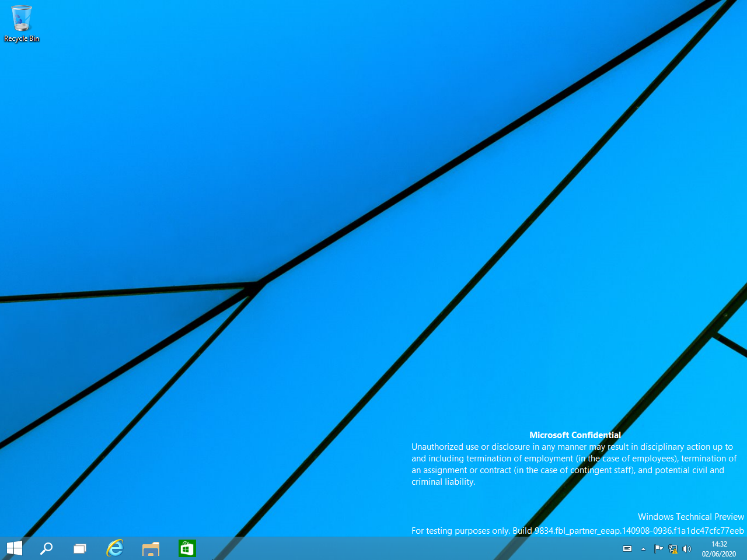Click the volume speaker icon
The image size is (747, 560).
tap(687, 549)
